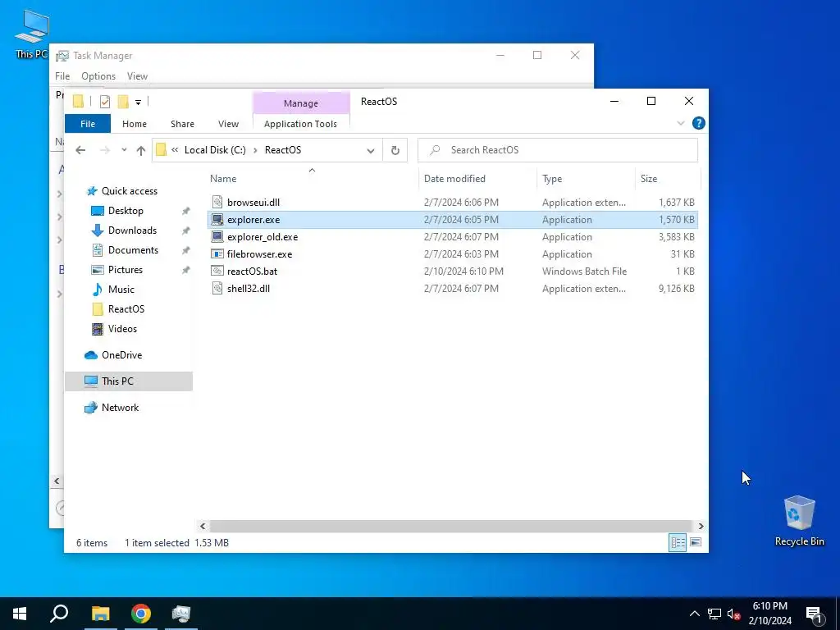Select the explorer.exe application icon
Screen dimensions: 840x630
[x=217, y=220]
